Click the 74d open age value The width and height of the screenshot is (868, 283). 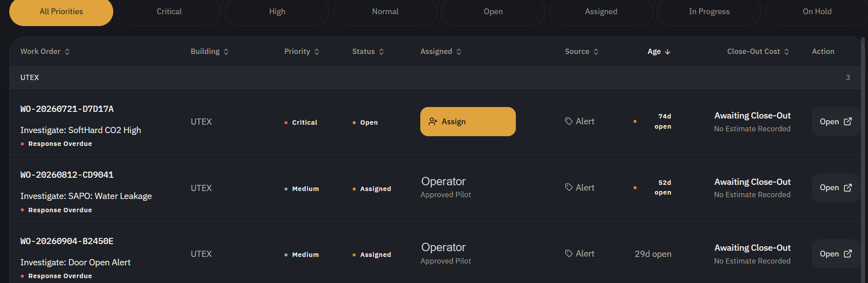point(663,122)
